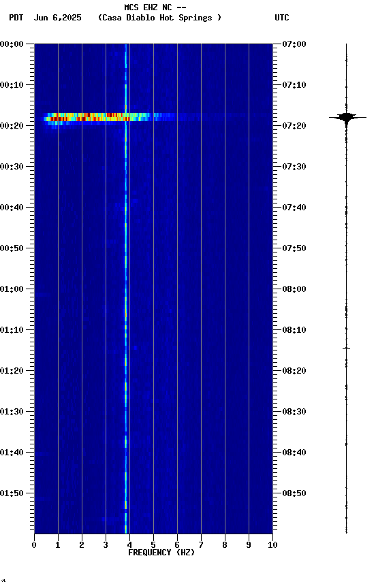
Task: Click the 00:30 PDT time label
Action: [x=12, y=167]
